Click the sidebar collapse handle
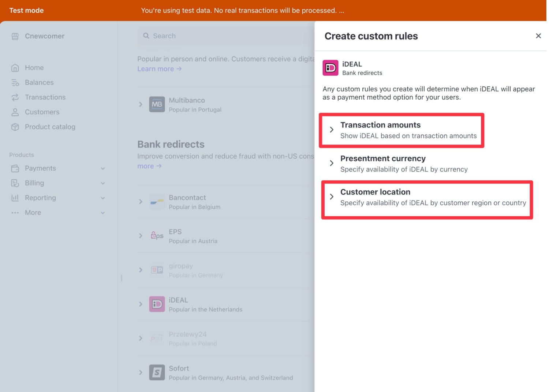The width and height of the screenshot is (549, 392). pos(122,278)
